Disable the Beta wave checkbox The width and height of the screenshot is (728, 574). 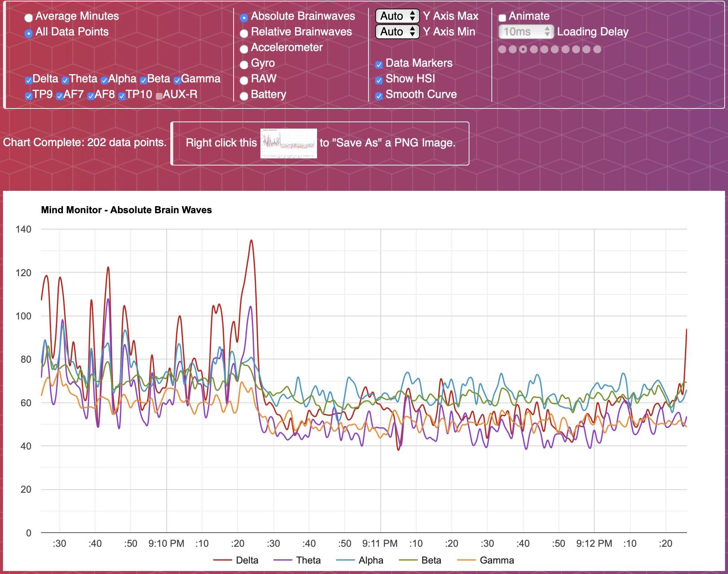[143, 80]
